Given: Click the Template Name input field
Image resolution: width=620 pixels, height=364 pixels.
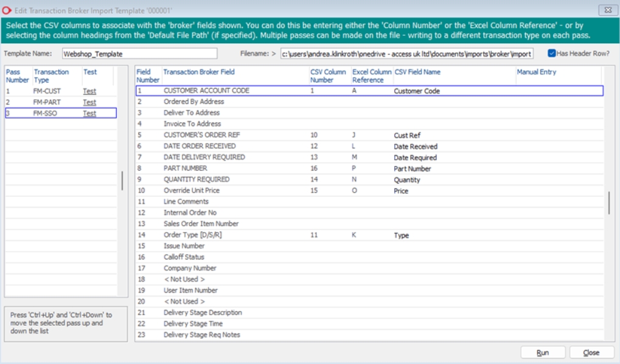Looking at the screenshot, I should 139,53.
